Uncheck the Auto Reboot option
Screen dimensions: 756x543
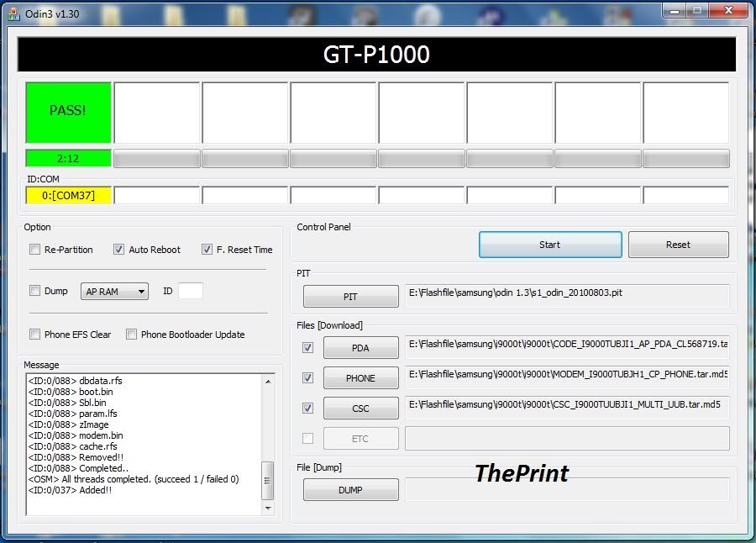pos(118,250)
